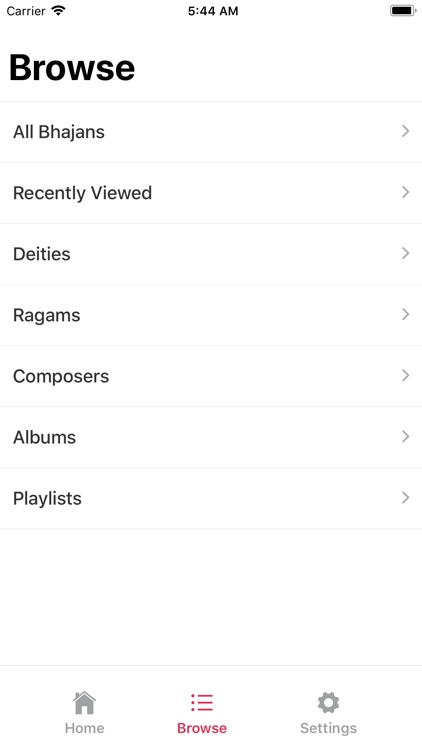Open the All Bhajans list
The image size is (422, 750).
tap(211, 132)
